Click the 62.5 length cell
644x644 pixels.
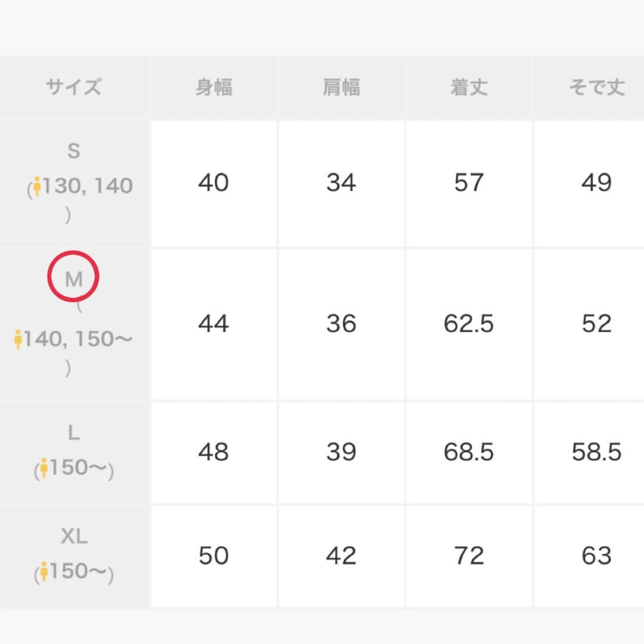(x=469, y=324)
